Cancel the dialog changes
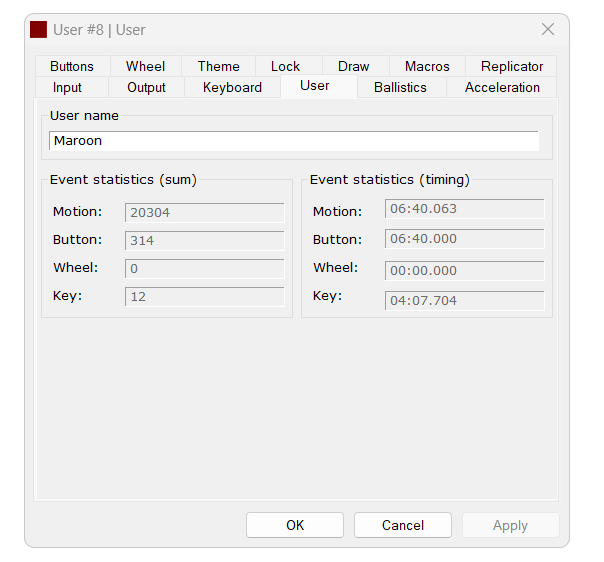Image resolution: width=604 pixels, height=562 pixels. 402,525
